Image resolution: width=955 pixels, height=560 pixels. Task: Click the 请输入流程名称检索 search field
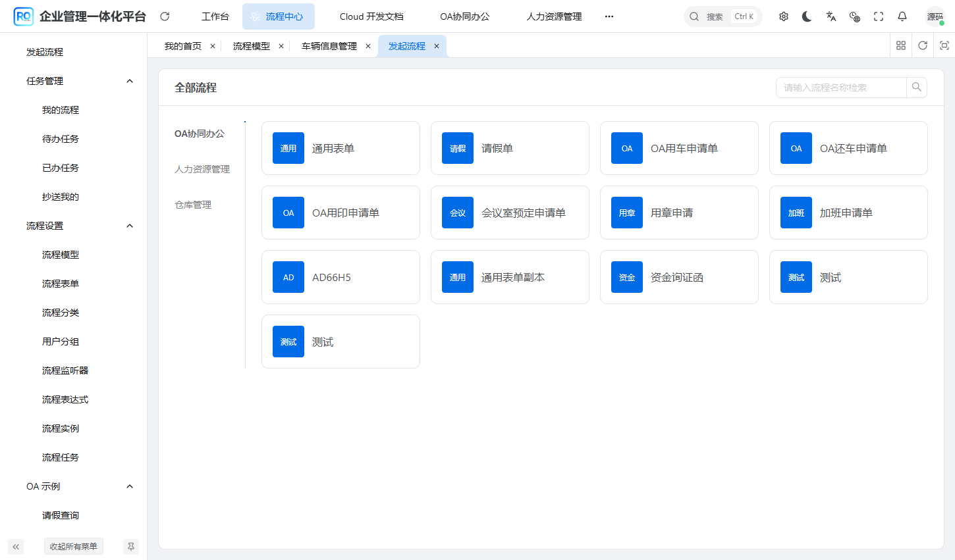pos(836,87)
